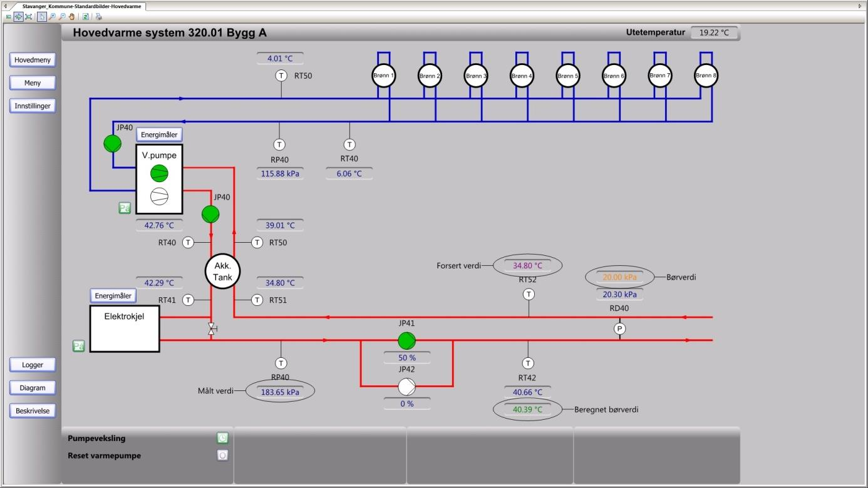Click the RT52 temperature sensor symbol

(529, 294)
